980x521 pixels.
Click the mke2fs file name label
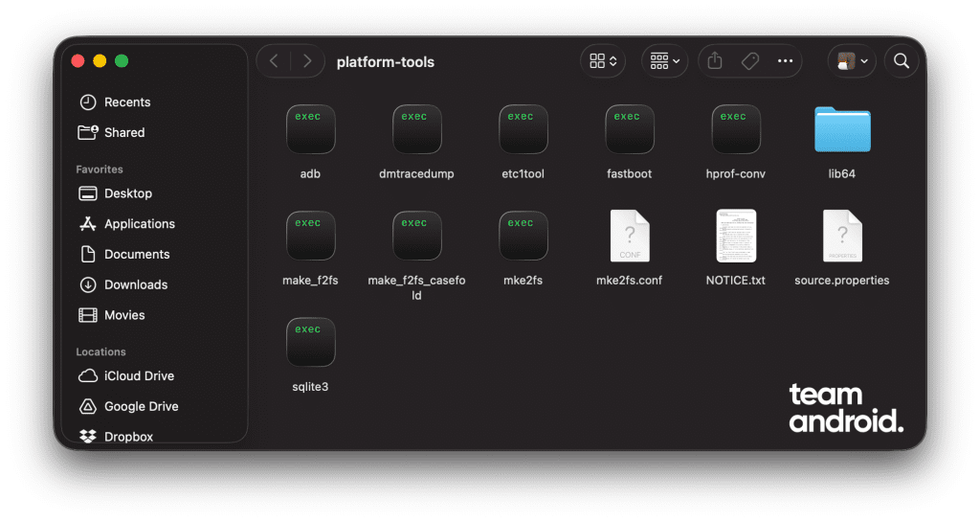point(523,281)
